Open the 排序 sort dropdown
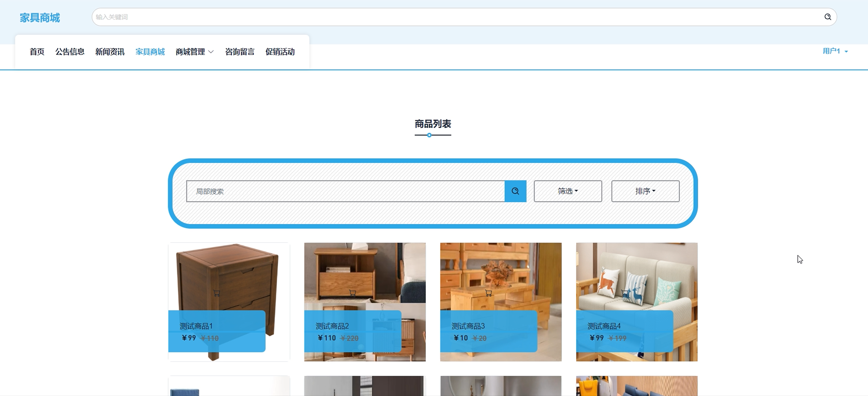 (x=645, y=191)
